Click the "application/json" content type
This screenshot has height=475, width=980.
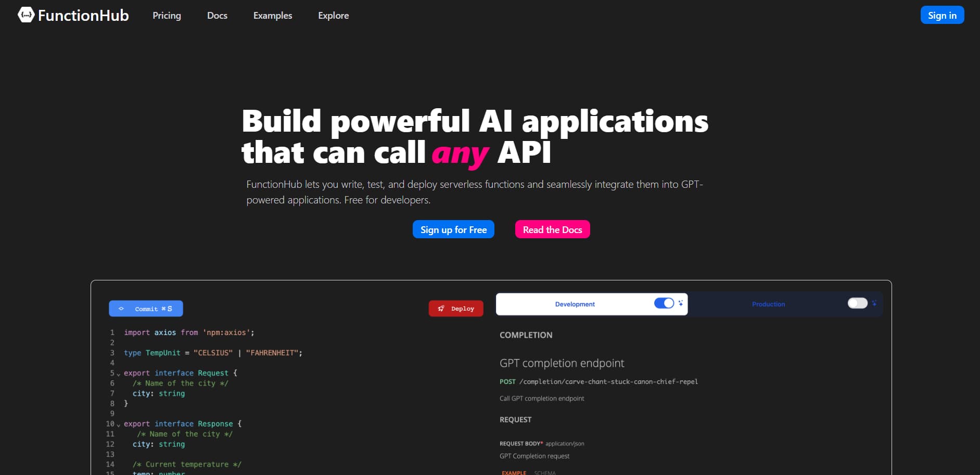[565, 444]
